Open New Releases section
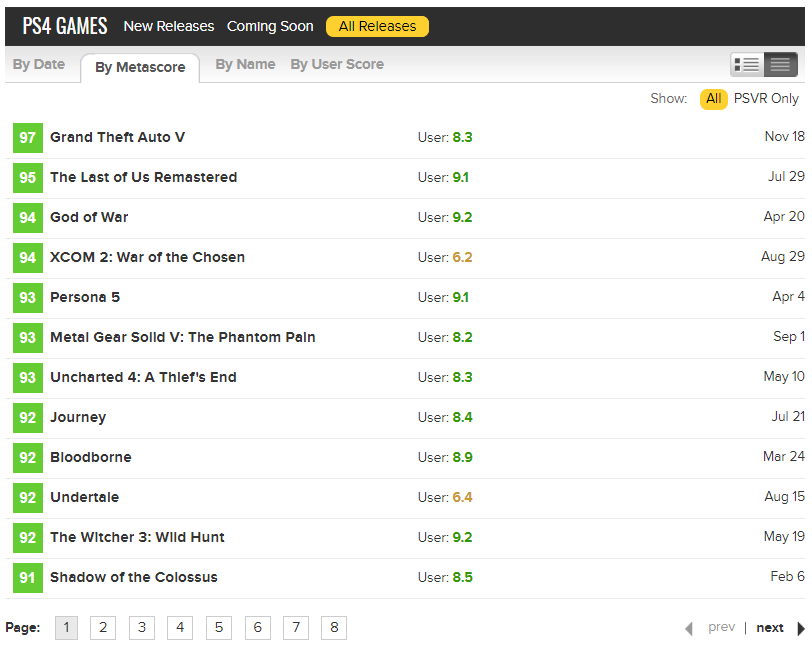The width and height of the screenshot is (812, 647). click(169, 26)
